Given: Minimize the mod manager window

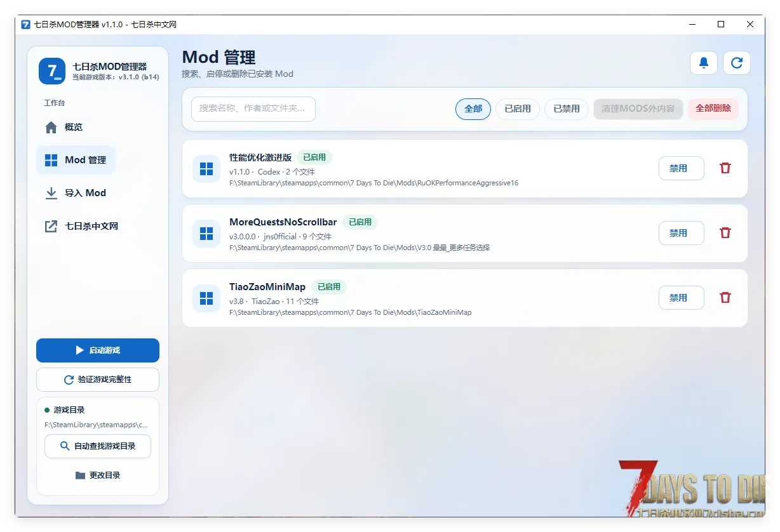Looking at the screenshot, I should click(692, 25).
